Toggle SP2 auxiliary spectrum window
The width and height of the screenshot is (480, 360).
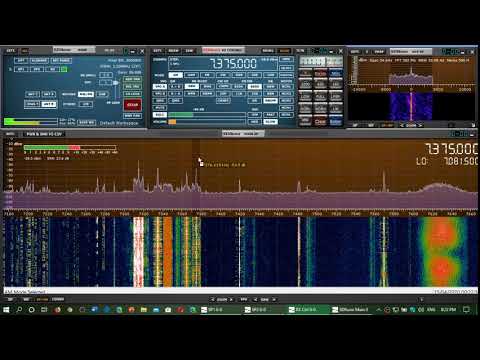coord(37,69)
